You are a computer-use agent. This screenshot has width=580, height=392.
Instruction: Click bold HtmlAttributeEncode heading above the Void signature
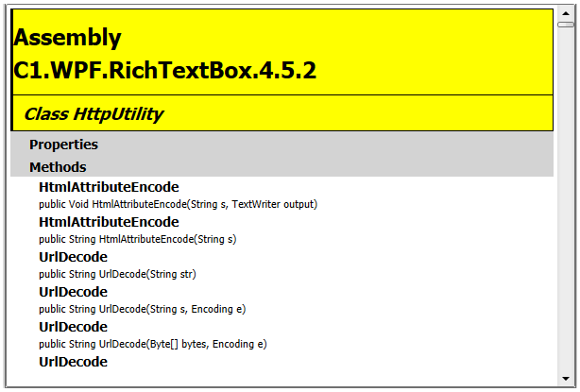point(109,187)
